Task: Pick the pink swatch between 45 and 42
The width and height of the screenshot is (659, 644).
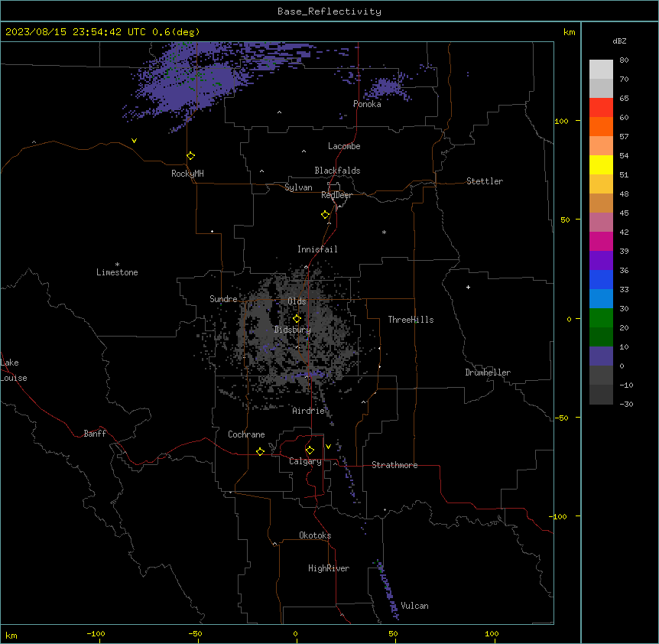Action: 601,222
